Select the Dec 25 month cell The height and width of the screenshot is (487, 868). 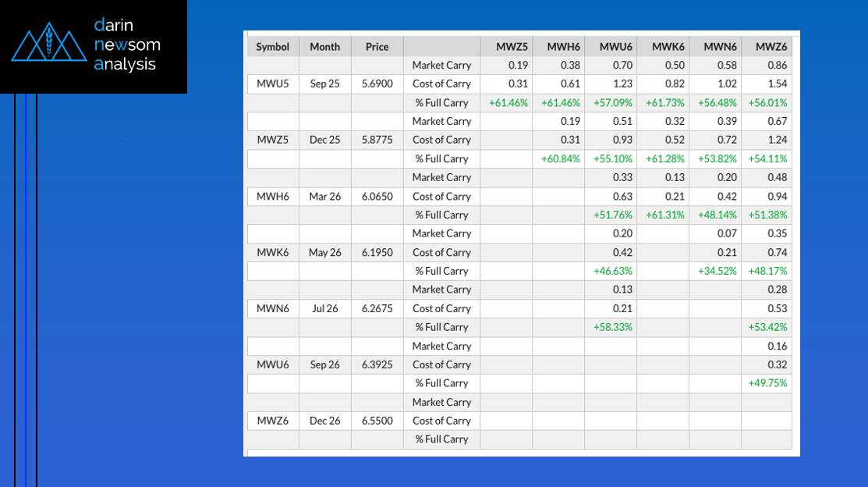(324, 140)
